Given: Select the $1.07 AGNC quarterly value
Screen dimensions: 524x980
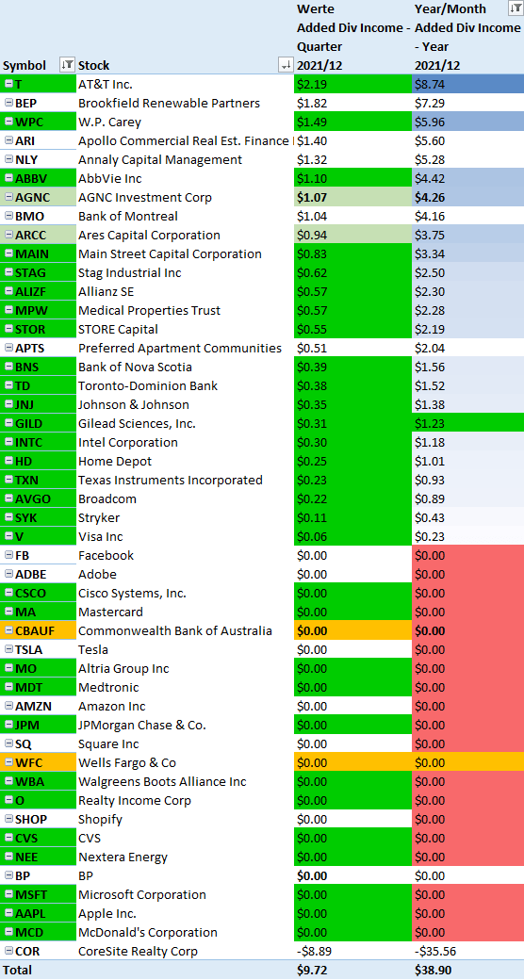Looking at the screenshot, I should pyautogui.click(x=352, y=197).
